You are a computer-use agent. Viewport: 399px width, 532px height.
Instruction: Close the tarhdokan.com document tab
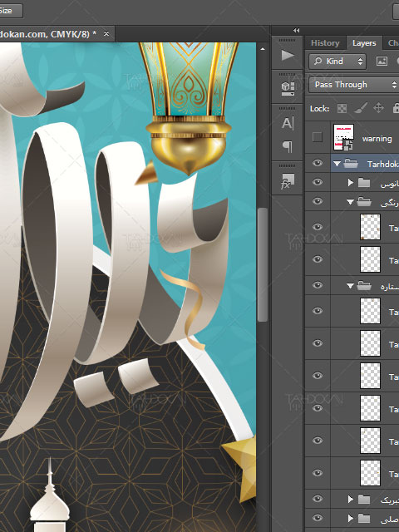(106, 33)
